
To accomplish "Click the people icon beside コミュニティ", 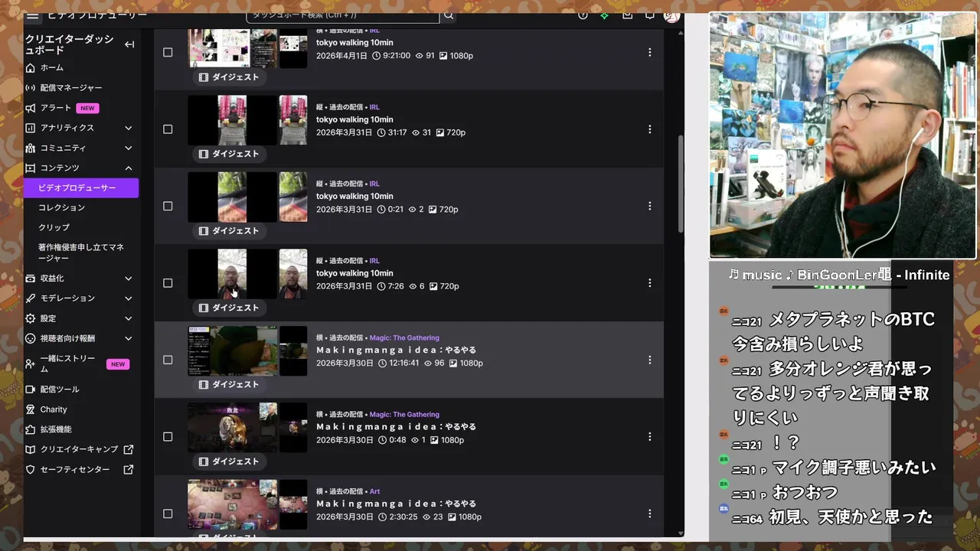I will (31, 148).
